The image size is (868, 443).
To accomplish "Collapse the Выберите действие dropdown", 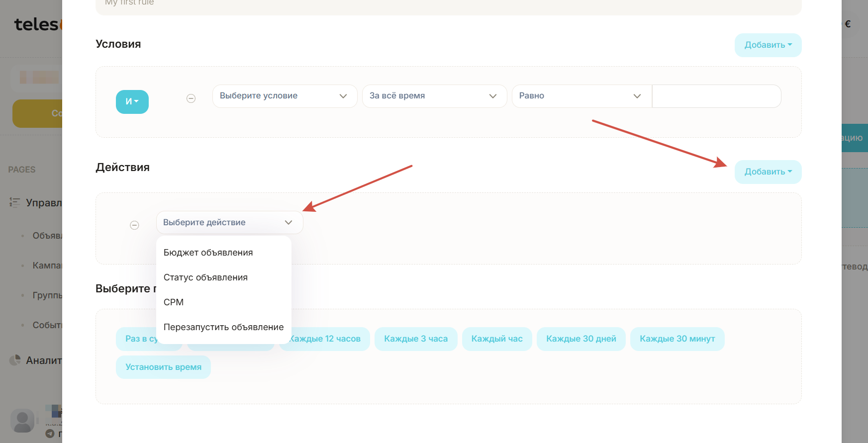I will 229,223.
